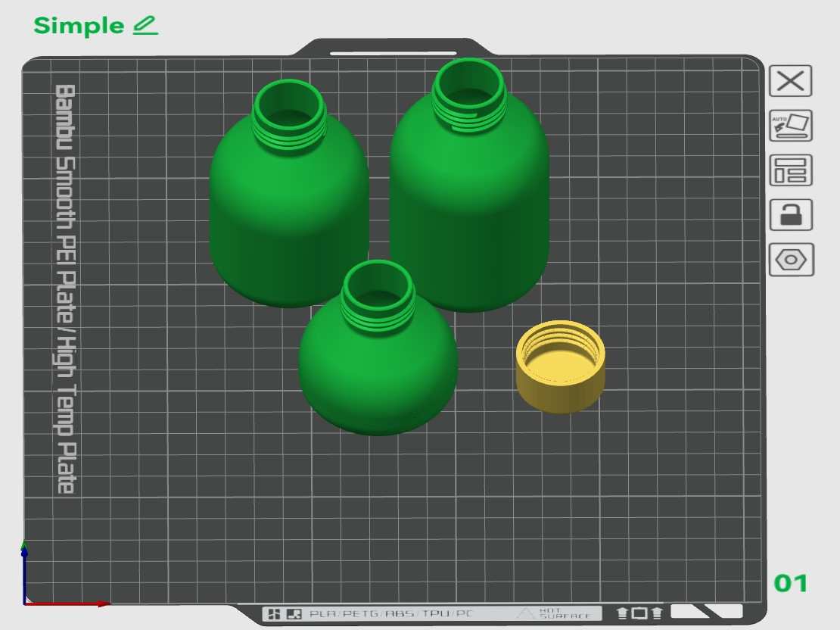Screen dimensions: 840x630
Task: Arrange objects on this plate
Action: 791,170
